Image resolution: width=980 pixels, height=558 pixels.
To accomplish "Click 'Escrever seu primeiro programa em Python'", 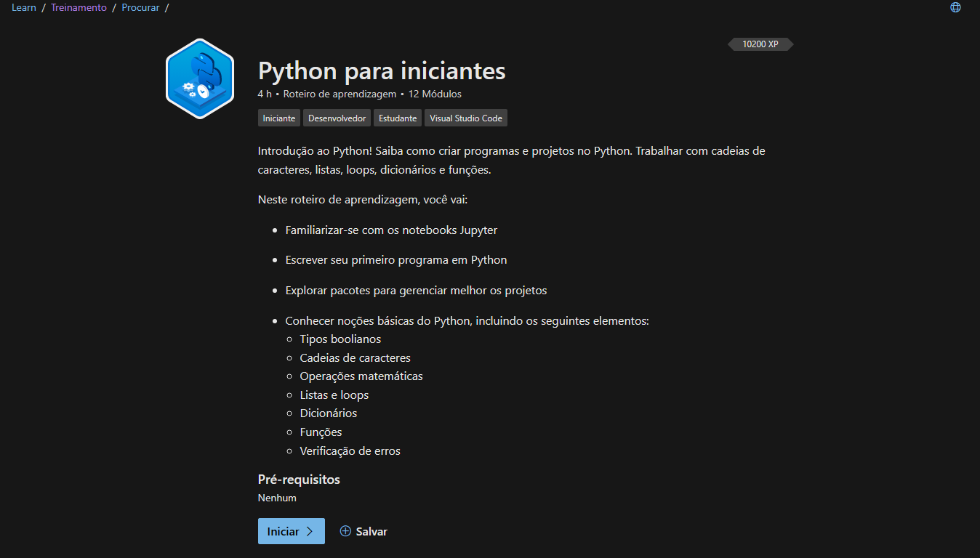I will [396, 260].
